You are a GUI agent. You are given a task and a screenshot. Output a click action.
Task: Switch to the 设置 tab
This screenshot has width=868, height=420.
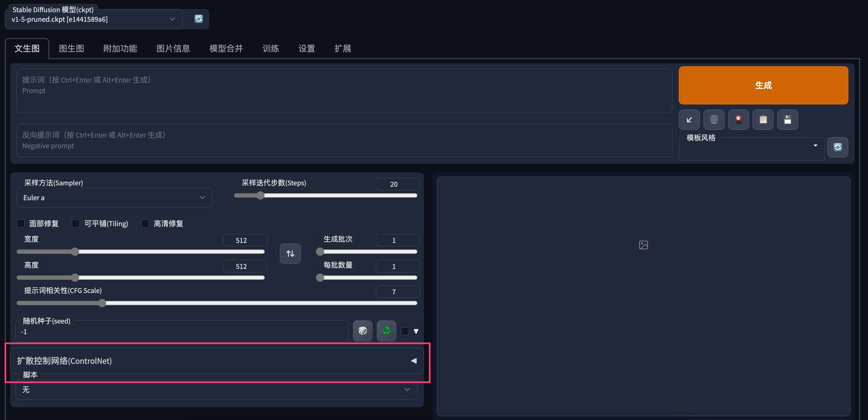pyautogui.click(x=306, y=48)
